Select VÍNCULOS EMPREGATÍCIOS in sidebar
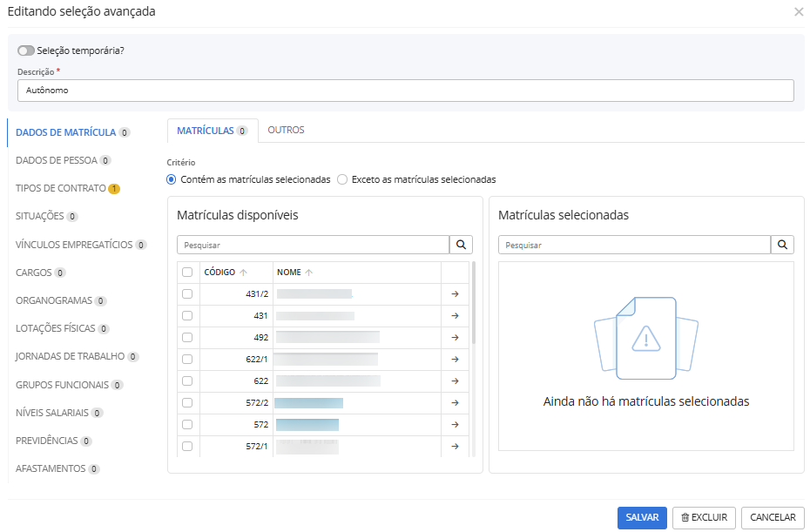810x532 pixels. coord(81,245)
